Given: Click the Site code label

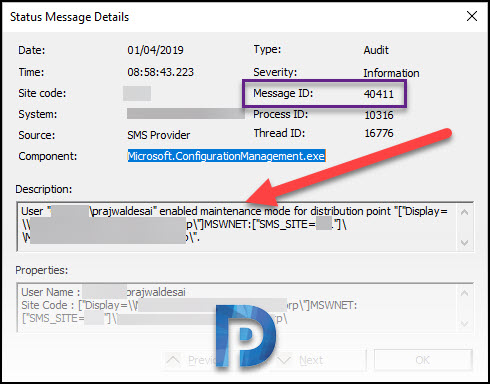Looking at the screenshot, I should point(42,93).
